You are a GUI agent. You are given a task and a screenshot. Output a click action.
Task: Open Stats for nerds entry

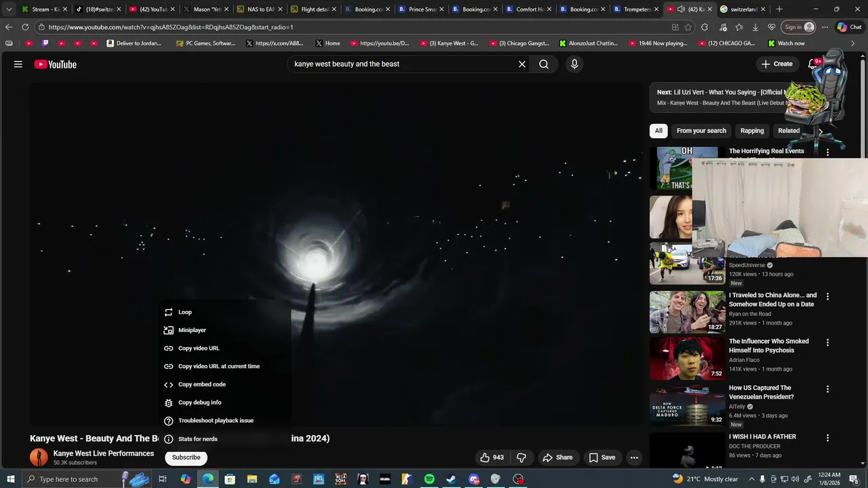[x=225, y=439]
